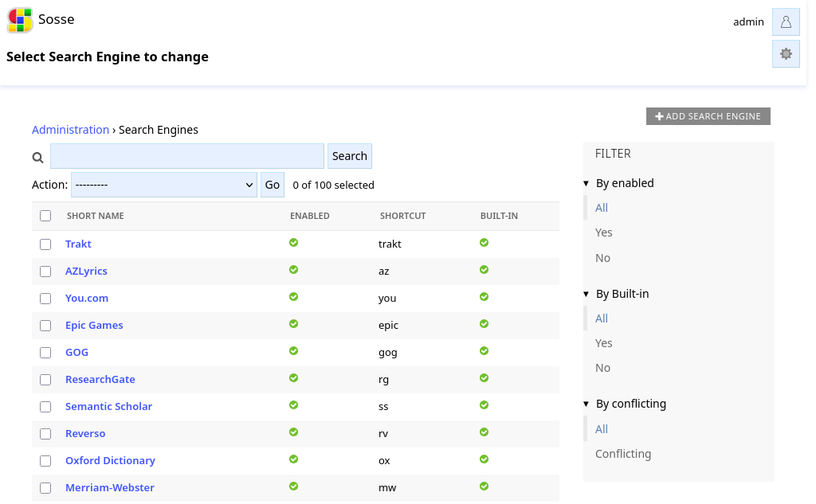Collapse the By enabled filter section
The height and width of the screenshot is (504, 816).
(x=619, y=183)
